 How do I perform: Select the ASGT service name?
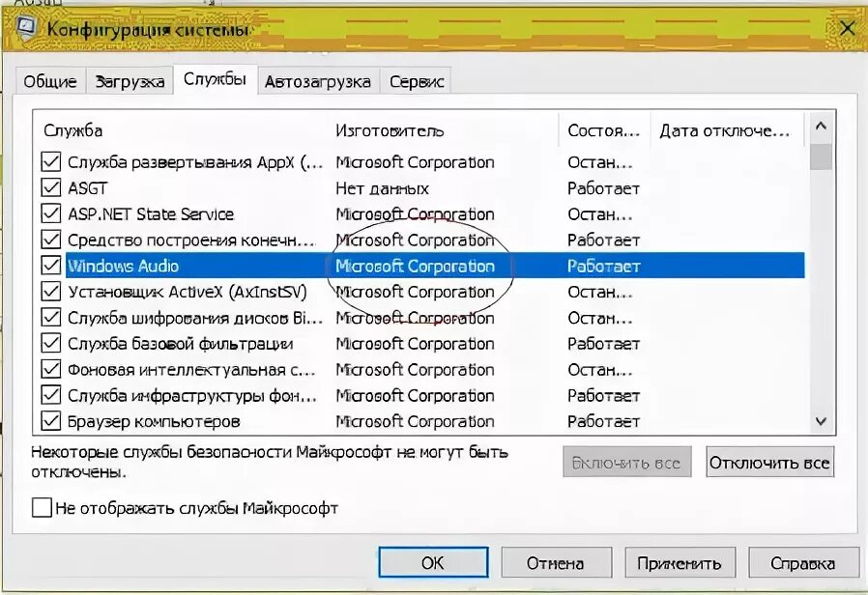click(87, 188)
